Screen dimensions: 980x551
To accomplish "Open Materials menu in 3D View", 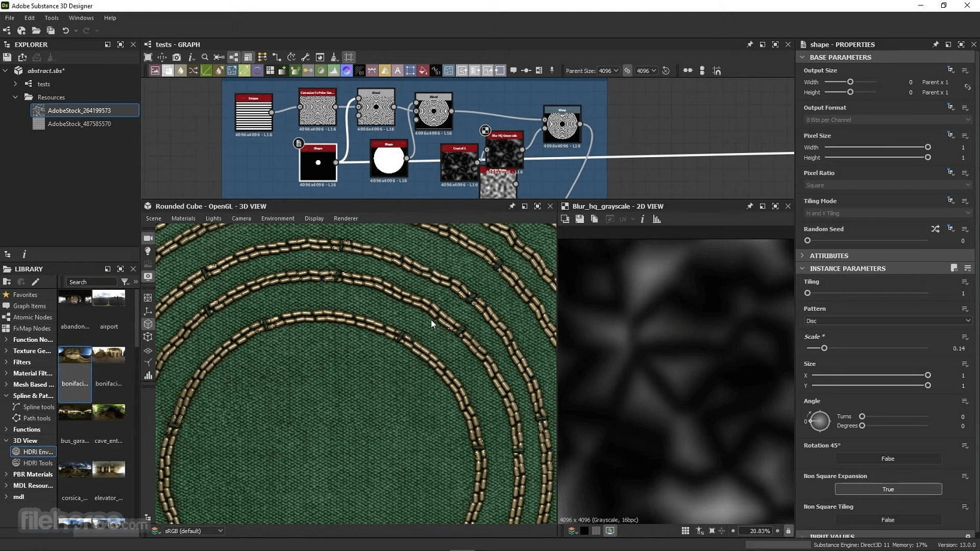I will (183, 219).
